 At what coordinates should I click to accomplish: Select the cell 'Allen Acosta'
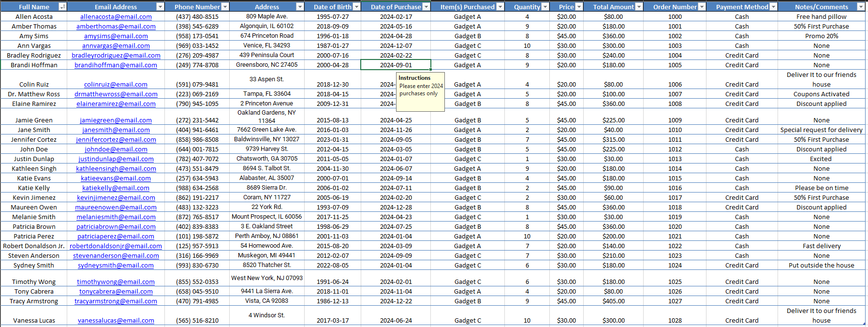pos(34,16)
